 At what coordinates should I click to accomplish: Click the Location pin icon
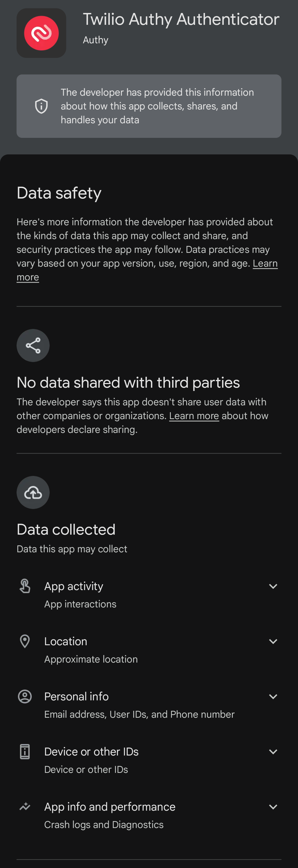pyautogui.click(x=25, y=641)
